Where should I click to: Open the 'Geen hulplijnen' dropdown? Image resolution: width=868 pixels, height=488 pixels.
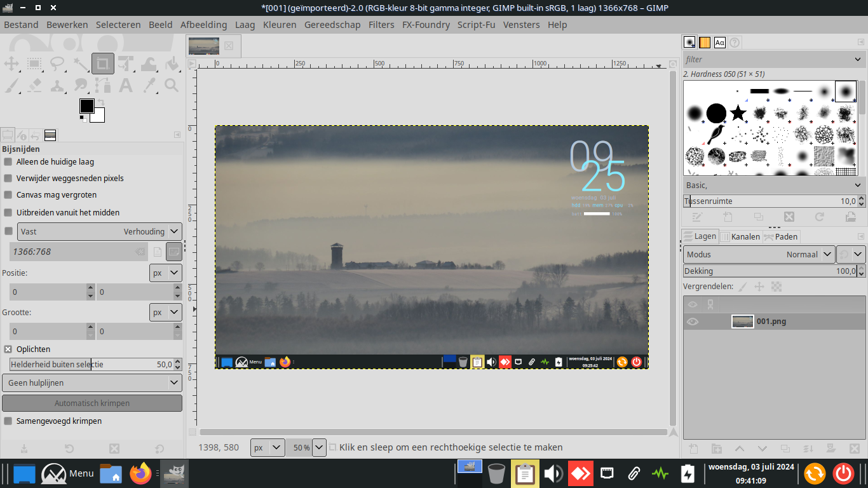coord(92,383)
